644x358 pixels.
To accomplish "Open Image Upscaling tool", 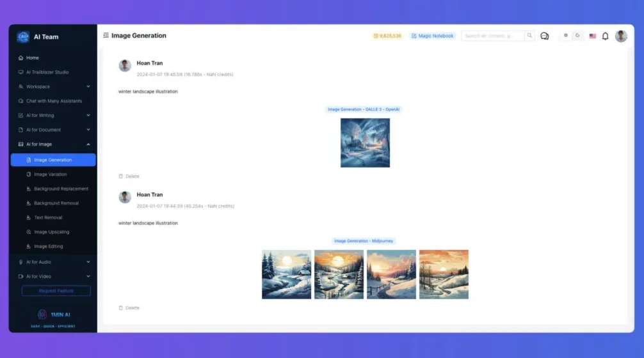I will tap(52, 231).
